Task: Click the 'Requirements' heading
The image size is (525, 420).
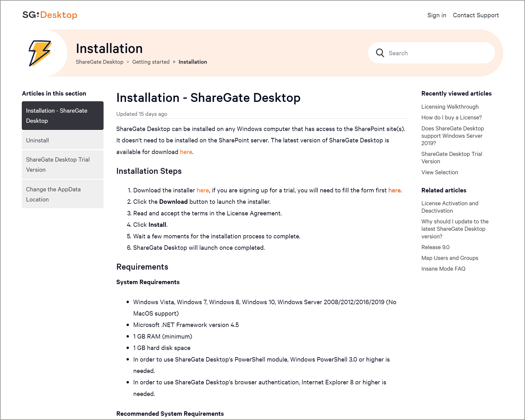Action: point(142,267)
